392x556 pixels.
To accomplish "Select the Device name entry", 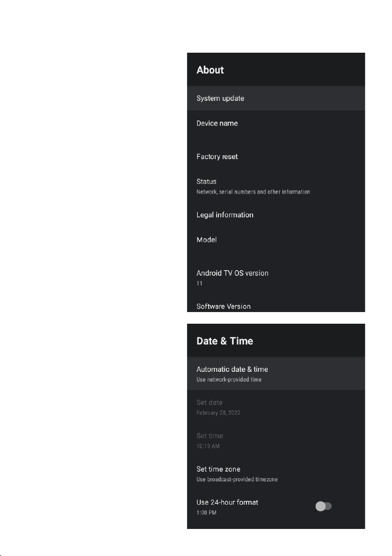I will point(276,127).
